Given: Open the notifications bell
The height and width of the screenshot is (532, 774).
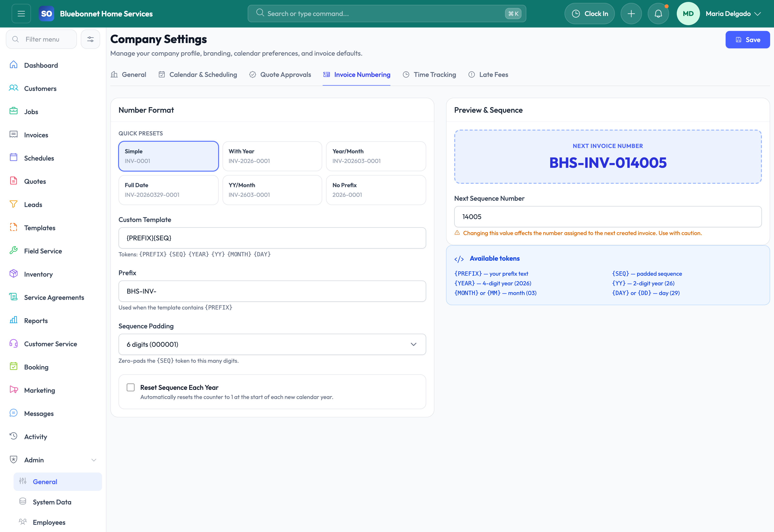Looking at the screenshot, I should 658,14.
